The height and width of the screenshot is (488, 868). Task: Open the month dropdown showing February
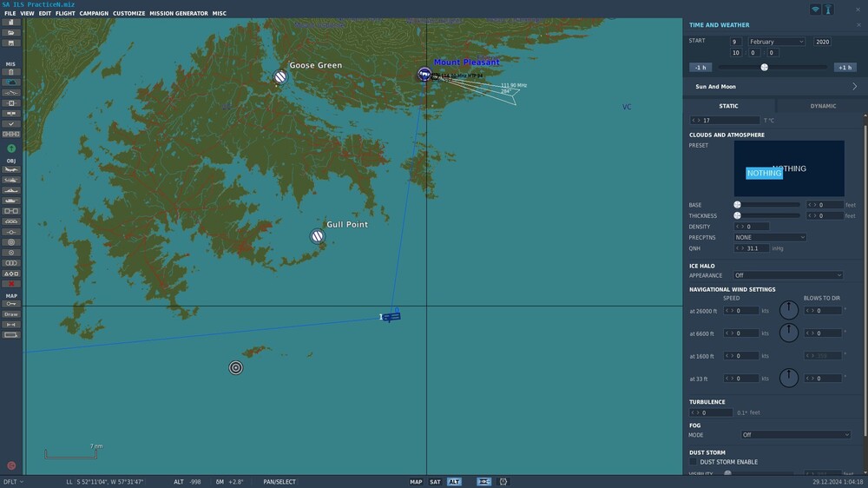click(x=777, y=42)
